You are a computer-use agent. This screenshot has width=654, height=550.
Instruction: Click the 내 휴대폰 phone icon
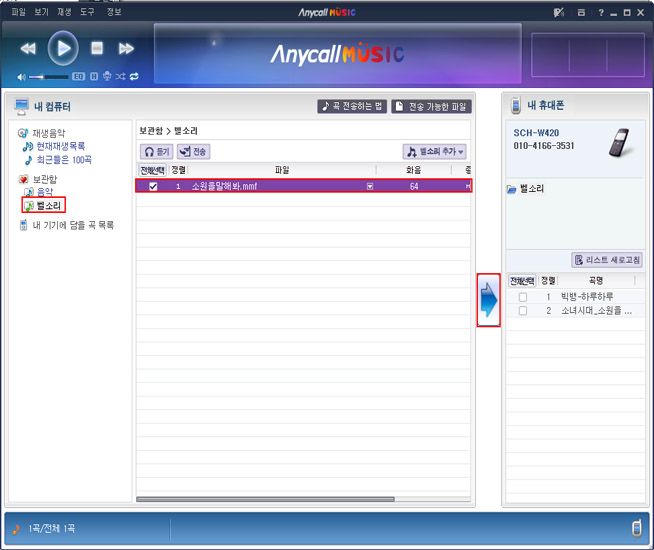click(516, 105)
